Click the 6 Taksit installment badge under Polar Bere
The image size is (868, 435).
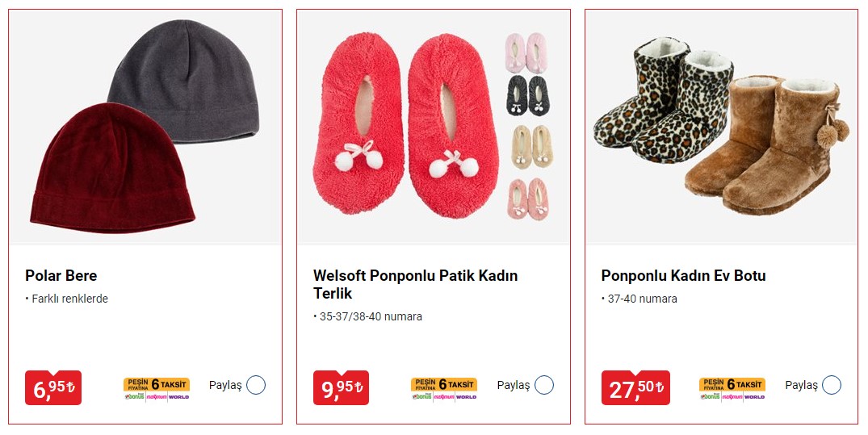pyautogui.click(x=157, y=388)
